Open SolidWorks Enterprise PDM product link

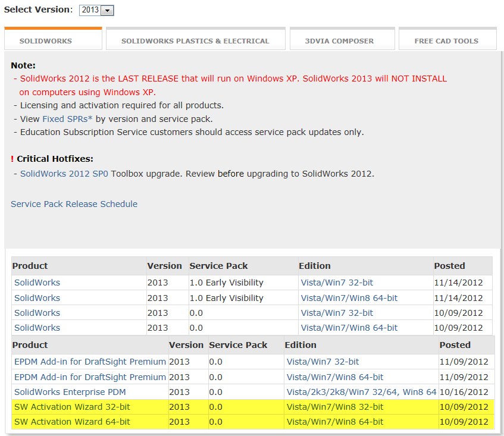coord(70,392)
